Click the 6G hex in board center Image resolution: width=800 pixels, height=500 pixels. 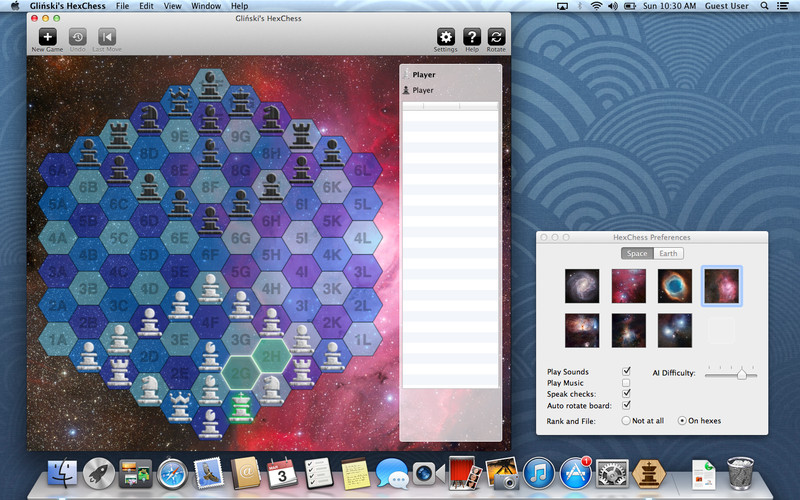pos(240,238)
